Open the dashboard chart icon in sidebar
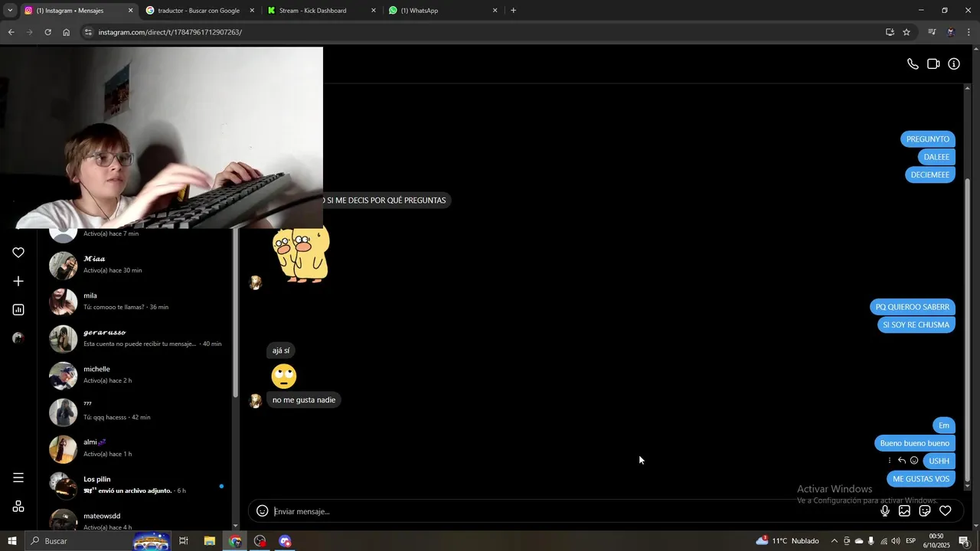Viewport: 980px width, 551px height. coord(18,310)
